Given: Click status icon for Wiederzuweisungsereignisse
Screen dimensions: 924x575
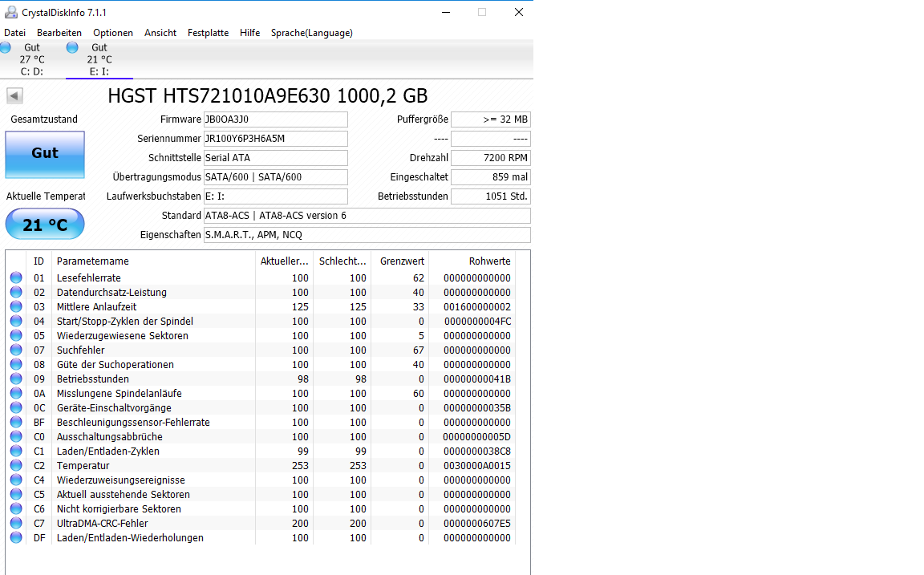Looking at the screenshot, I should pyautogui.click(x=16, y=480).
